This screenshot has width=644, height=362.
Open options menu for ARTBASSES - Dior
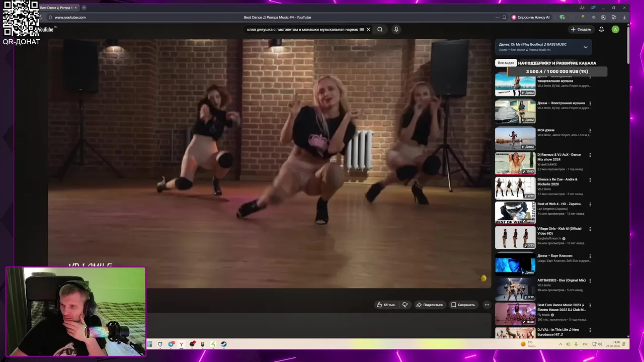(x=590, y=281)
